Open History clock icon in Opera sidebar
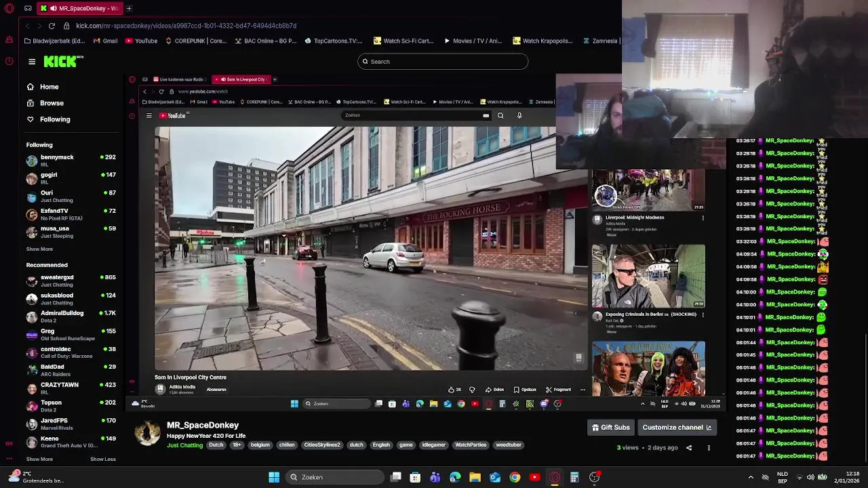 [9, 61]
